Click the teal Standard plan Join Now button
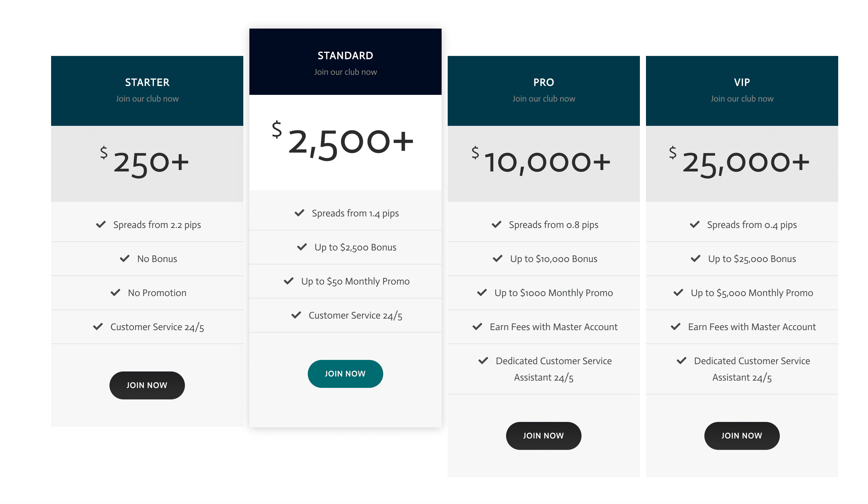 point(345,374)
